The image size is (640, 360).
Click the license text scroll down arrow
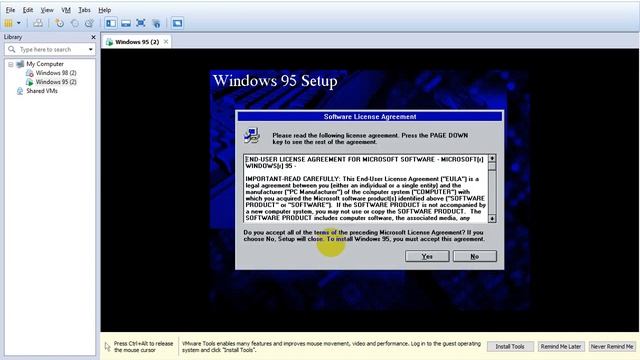[x=492, y=219]
